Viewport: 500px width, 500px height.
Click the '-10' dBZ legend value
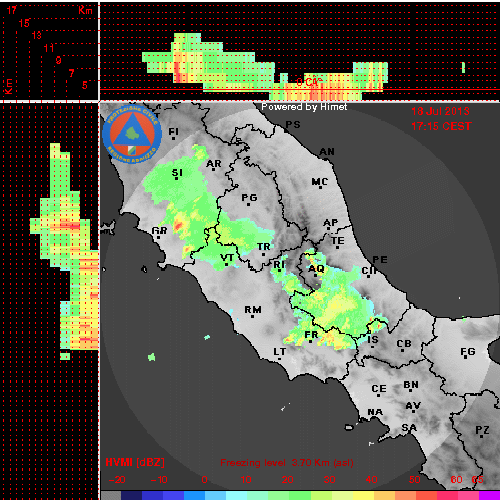(159, 480)
